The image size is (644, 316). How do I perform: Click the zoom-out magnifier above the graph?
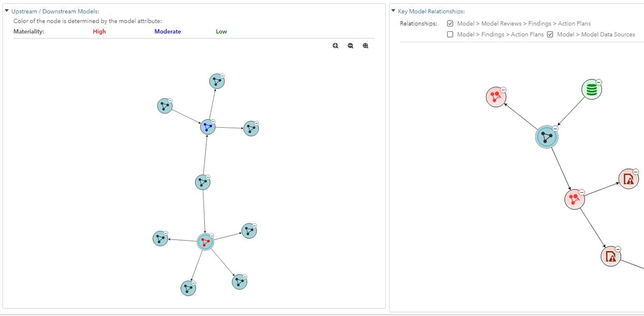(350, 45)
